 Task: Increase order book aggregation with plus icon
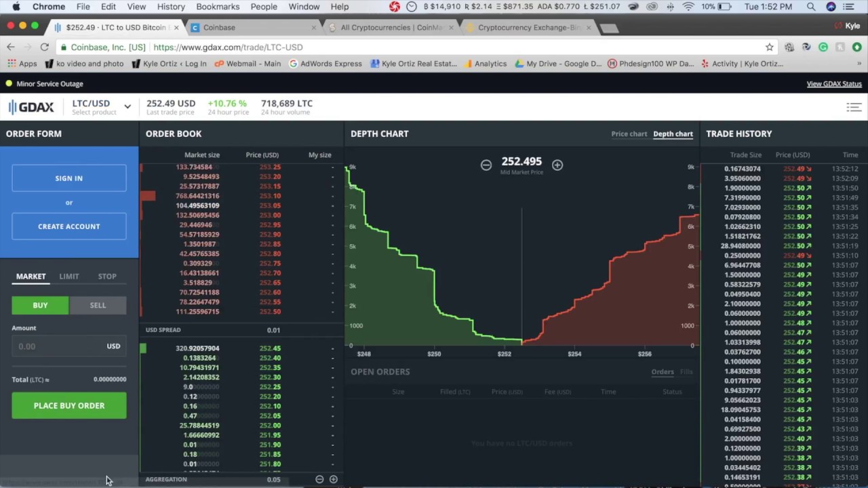(333, 479)
